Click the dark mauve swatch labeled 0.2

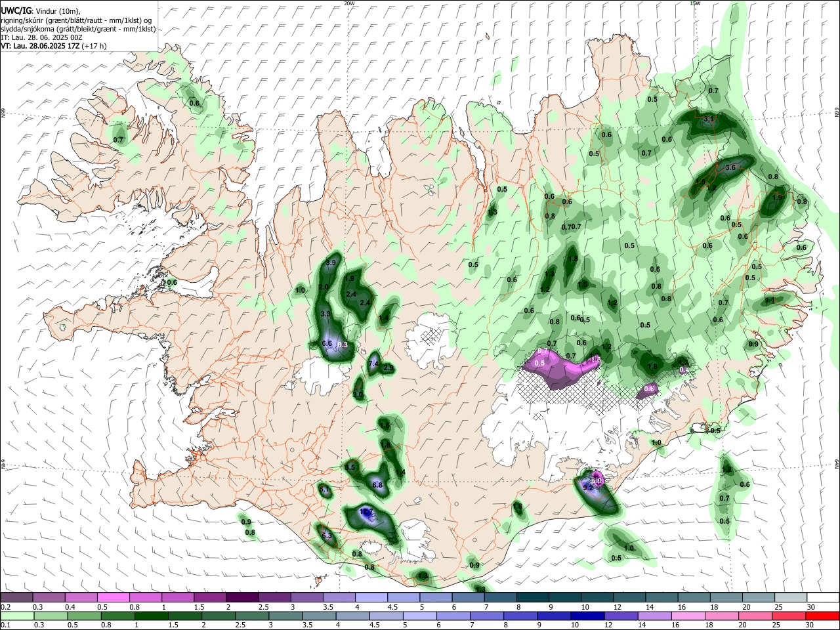tap(16, 597)
